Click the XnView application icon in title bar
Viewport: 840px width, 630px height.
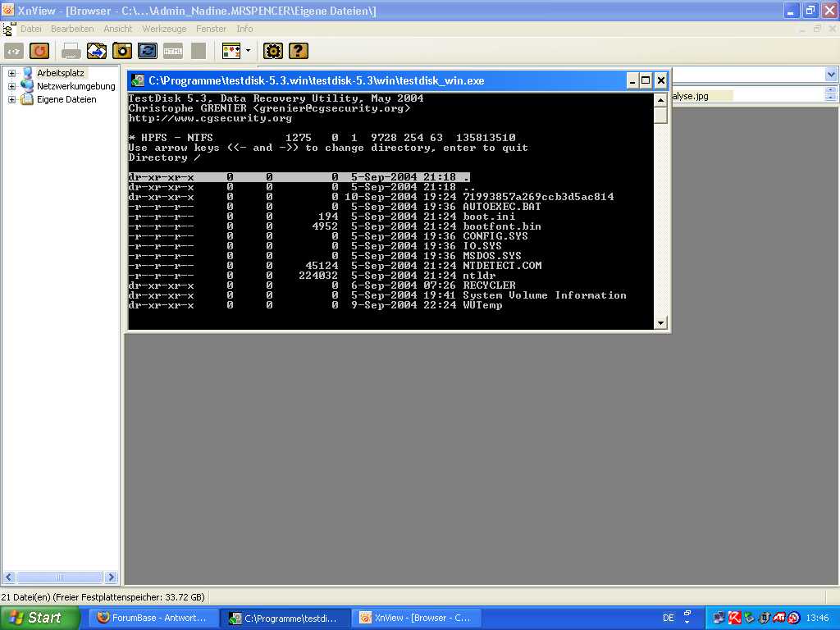click(8, 10)
